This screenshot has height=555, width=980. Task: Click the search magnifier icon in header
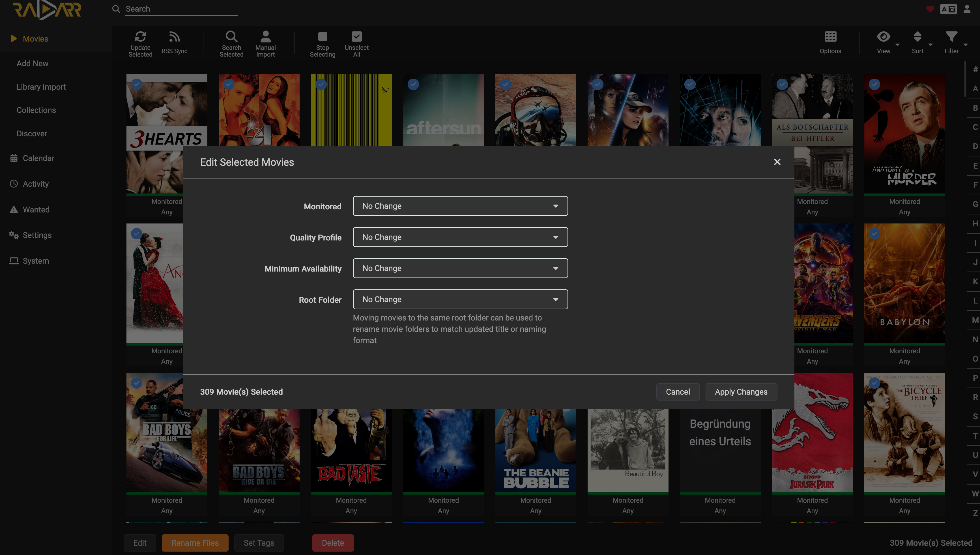pos(116,9)
